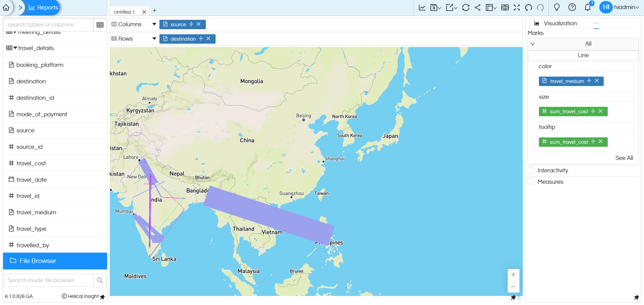644x305 pixels.
Task: Open the Rows dropdown
Action: click(x=154, y=38)
